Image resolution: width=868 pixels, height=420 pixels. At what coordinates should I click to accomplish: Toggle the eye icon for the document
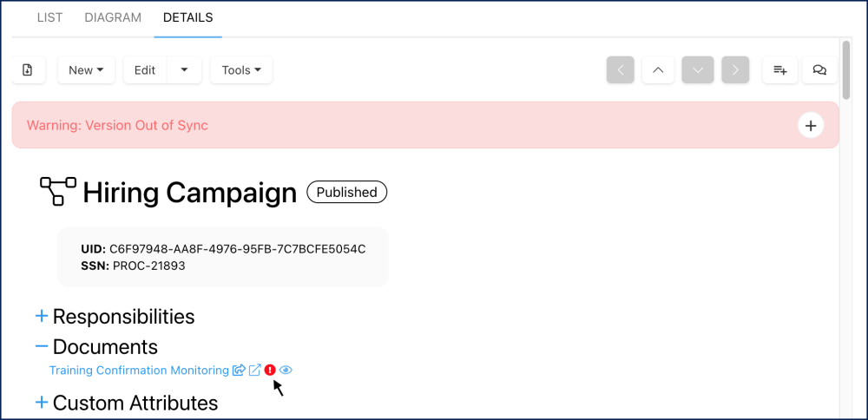click(286, 371)
